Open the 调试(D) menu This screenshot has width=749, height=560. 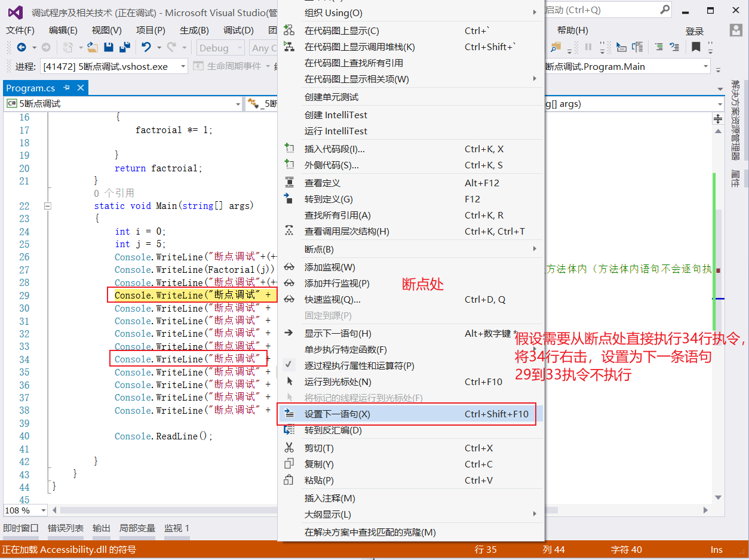(x=238, y=30)
